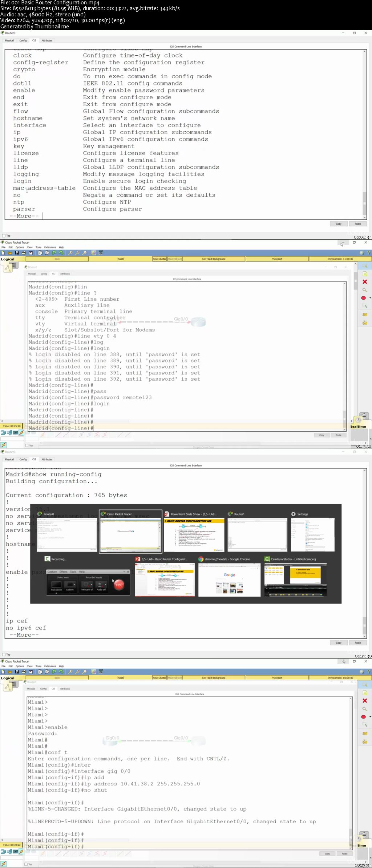Open Extensions menu in Madrid Packet Tracer window
Image resolution: width=372 pixels, height=868 pixels.
tap(50, 247)
